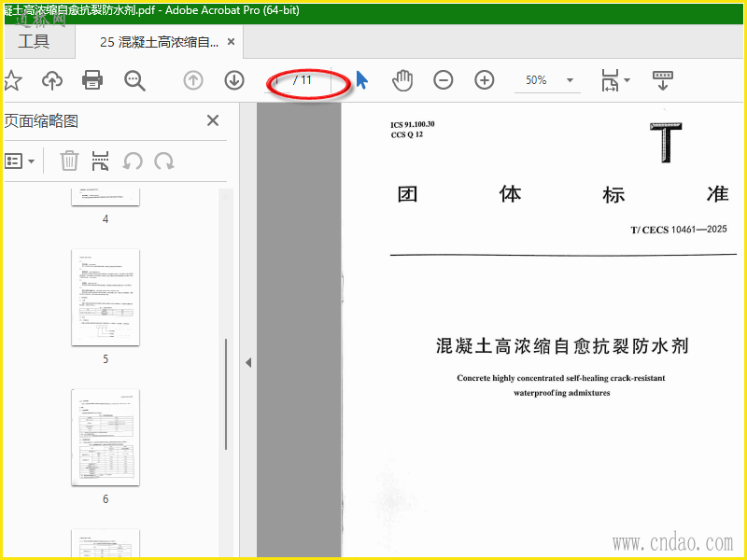Expand fit page options dropdown arrow
The height and width of the screenshot is (560, 747).
point(627,80)
